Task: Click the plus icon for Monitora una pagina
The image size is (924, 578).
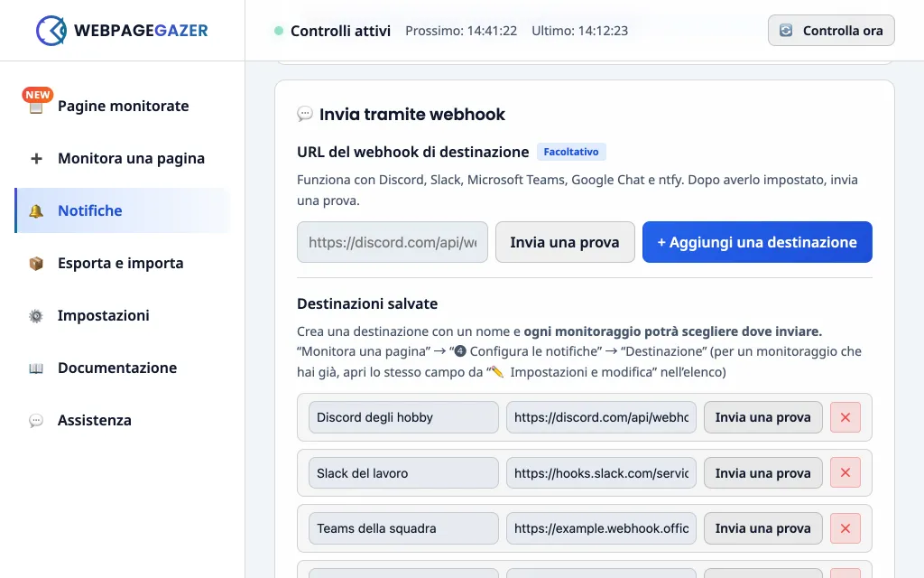Action: [36, 158]
